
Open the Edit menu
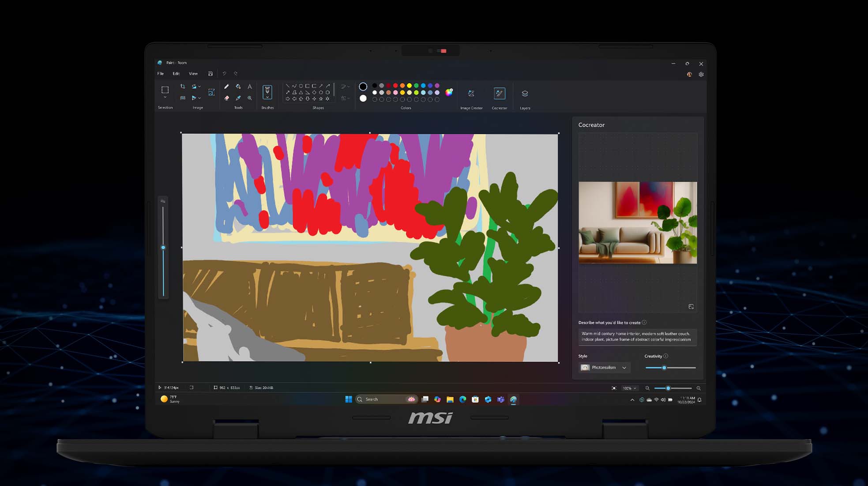pos(176,74)
